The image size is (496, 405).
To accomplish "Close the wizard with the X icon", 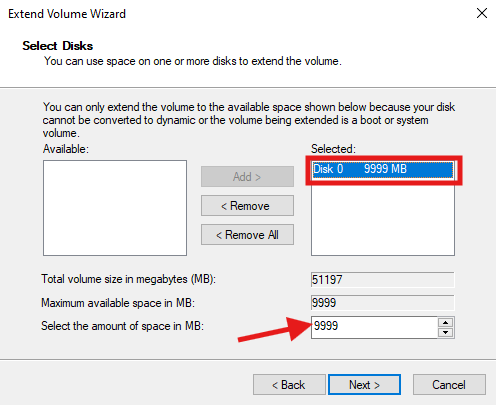I will pyautogui.click(x=482, y=13).
